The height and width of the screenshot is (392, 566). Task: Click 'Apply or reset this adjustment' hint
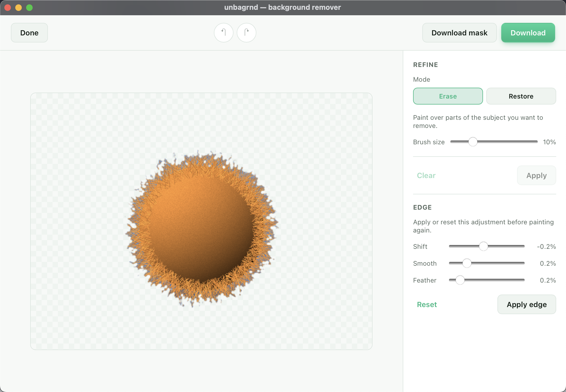click(483, 226)
